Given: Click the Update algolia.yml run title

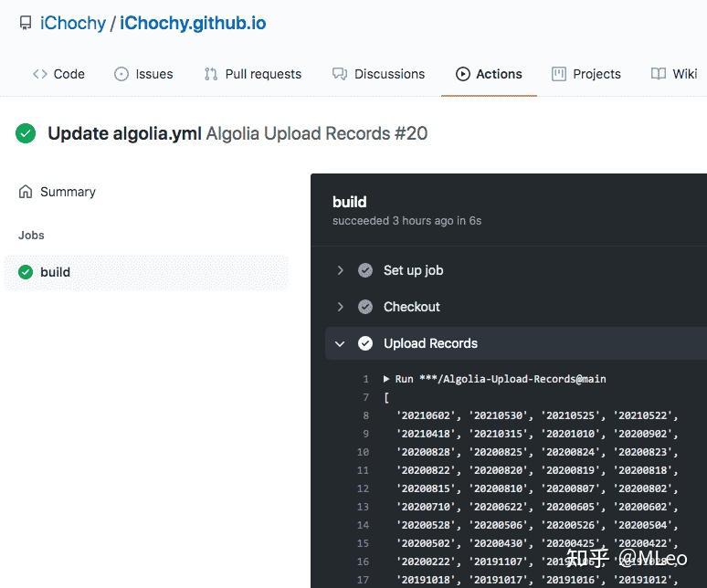Looking at the screenshot, I should click(x=124, y=133).
